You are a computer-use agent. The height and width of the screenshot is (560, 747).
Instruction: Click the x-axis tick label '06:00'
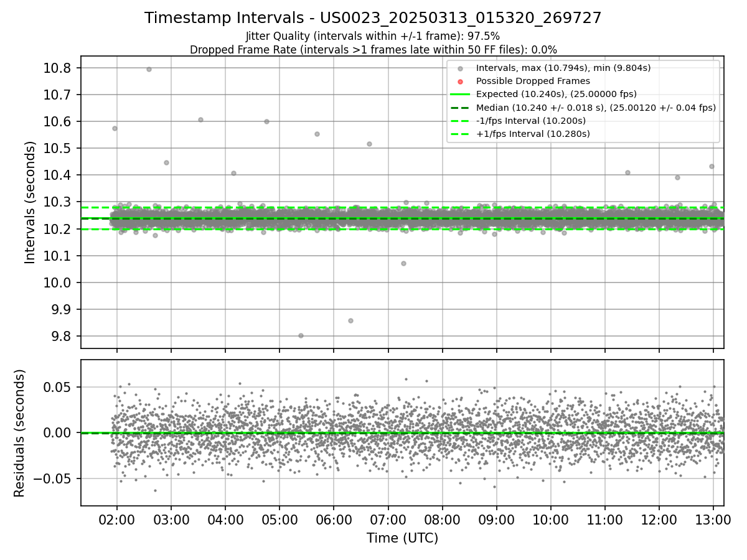(x=334, y=519)
